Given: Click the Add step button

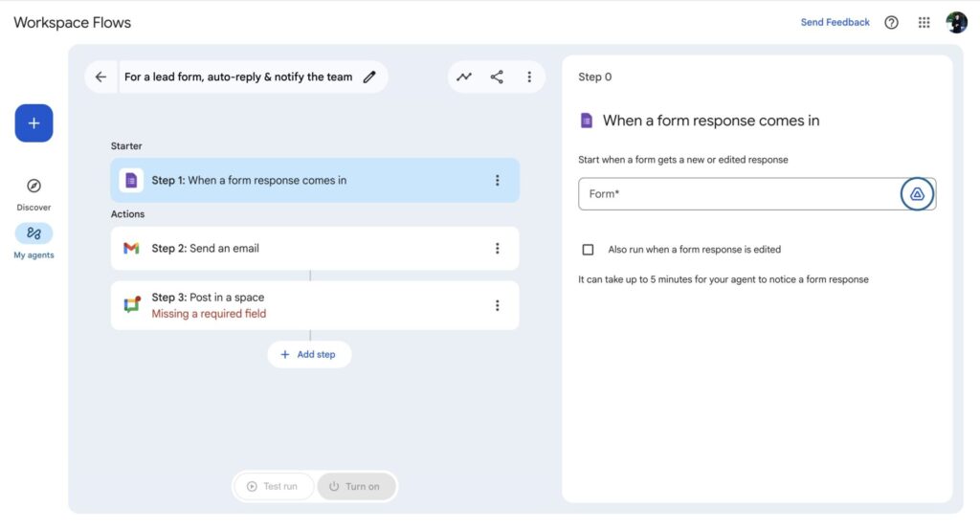Looking at the screenshot, I should click(x=309, y=354).
